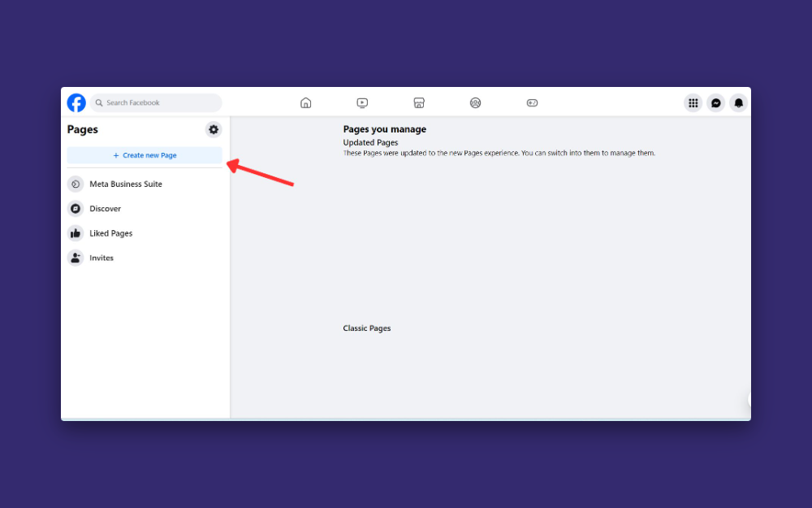Open the Groups icon in top navigation
812x508 pixels.
pyautogui.click(x=476, y=102)
